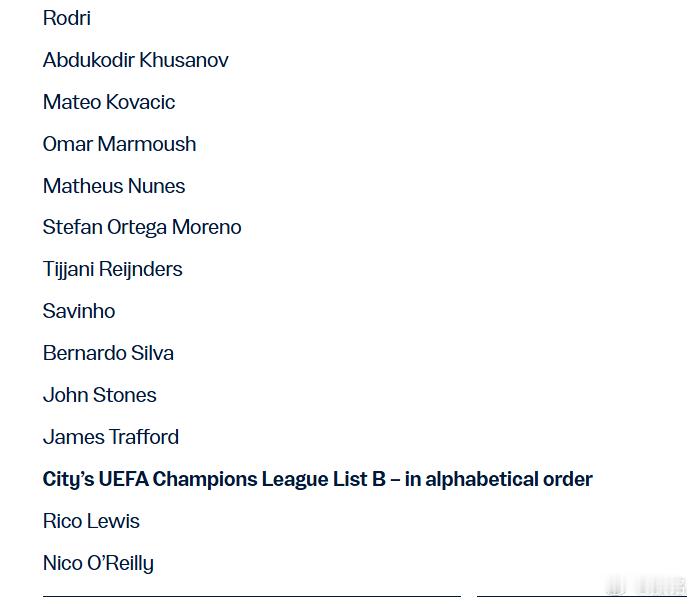This screenshot has height=604, width=694.
Task: Click Matheus Nunes in the list
Action: [114, 186]
